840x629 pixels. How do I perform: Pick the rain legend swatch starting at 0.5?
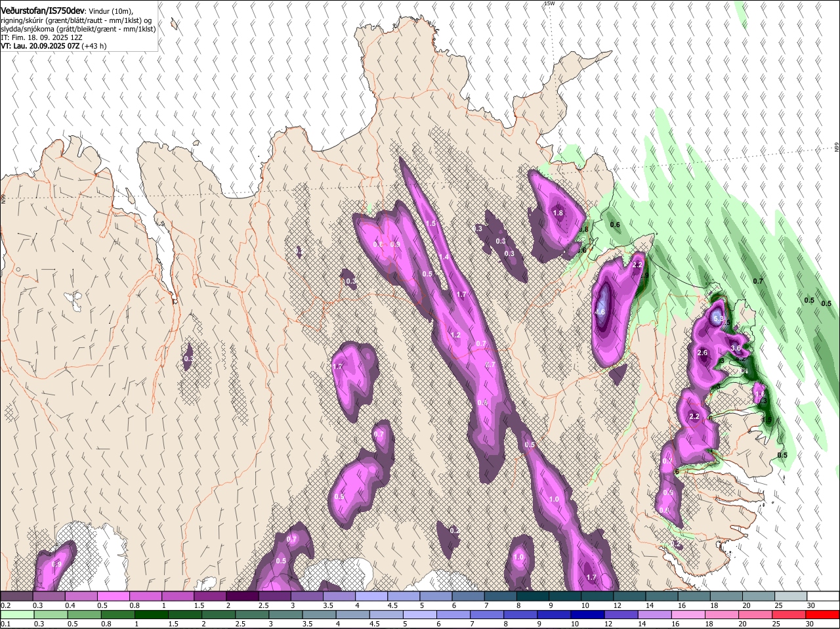pyautogui.click(x=85, y=614)
